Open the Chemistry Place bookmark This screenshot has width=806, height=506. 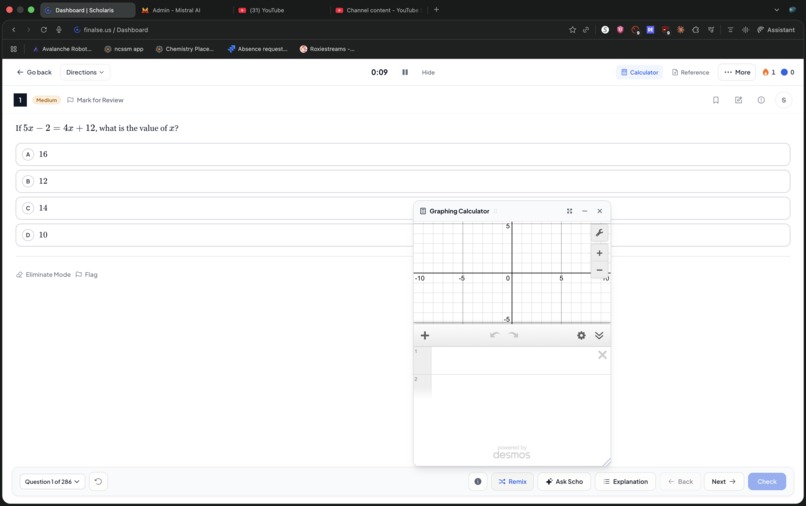pos(185,49)
